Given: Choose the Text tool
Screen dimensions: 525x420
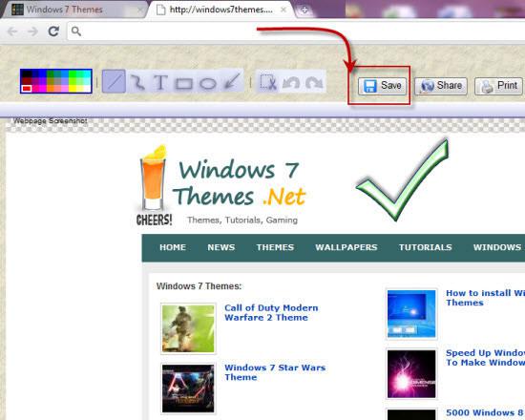Looking at the screenshot, I should tap(160, 82).
